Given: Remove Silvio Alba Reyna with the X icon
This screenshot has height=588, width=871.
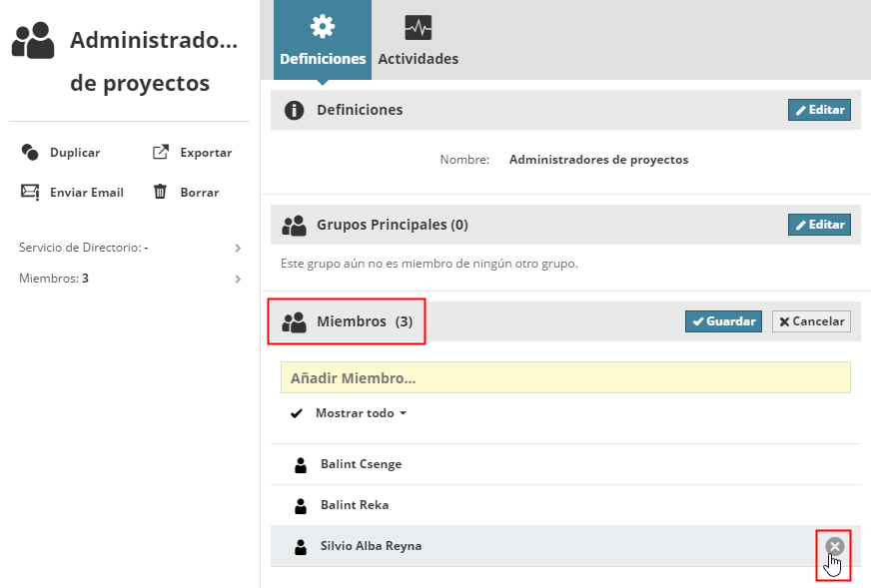Looking at the screenshot, I should (x=835, y=546).
